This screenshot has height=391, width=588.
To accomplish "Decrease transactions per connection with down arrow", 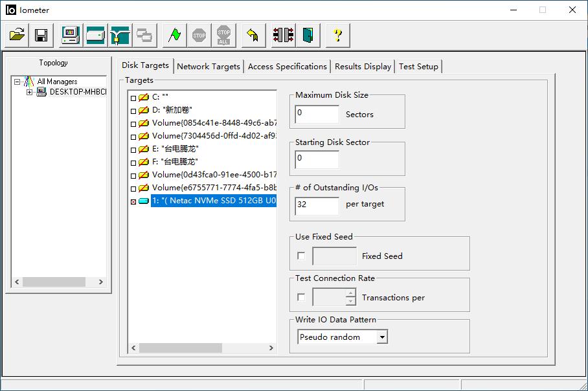I will (x=350, y=302).
